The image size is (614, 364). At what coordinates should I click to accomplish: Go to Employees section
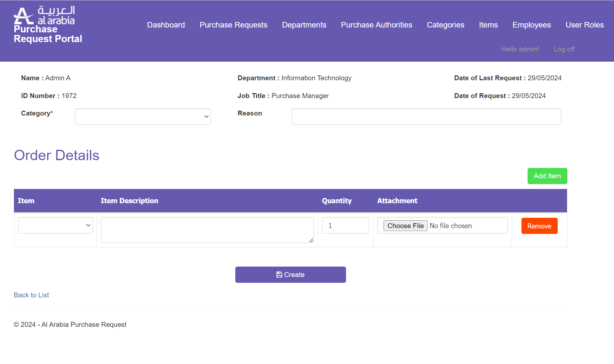(x=531, y=25)
